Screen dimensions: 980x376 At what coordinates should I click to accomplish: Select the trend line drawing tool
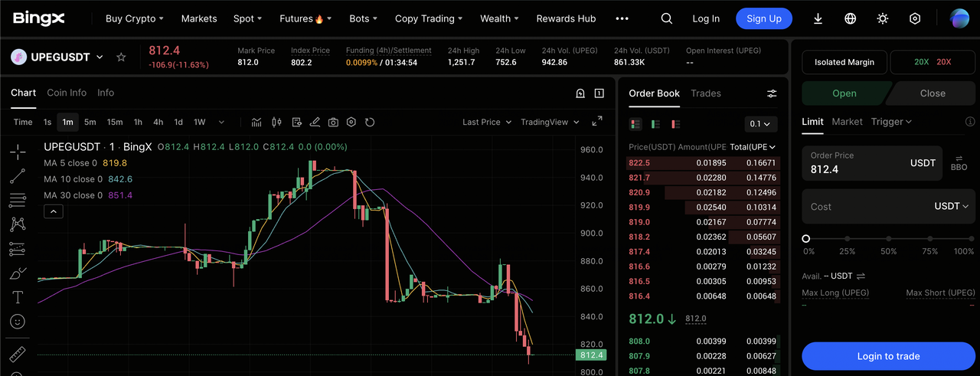tap(18, 176)
